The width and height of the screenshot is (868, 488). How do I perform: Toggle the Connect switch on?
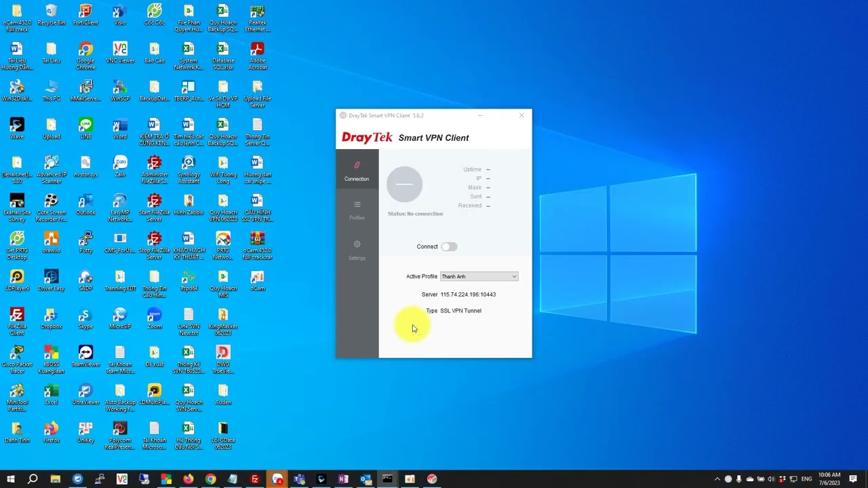(x=449, y=247)
